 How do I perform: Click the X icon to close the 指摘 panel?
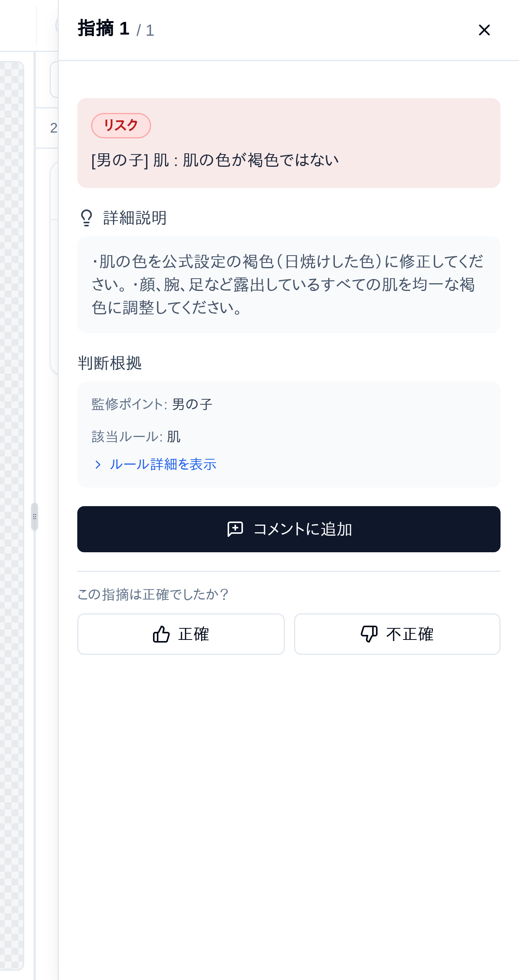[484, 30]
